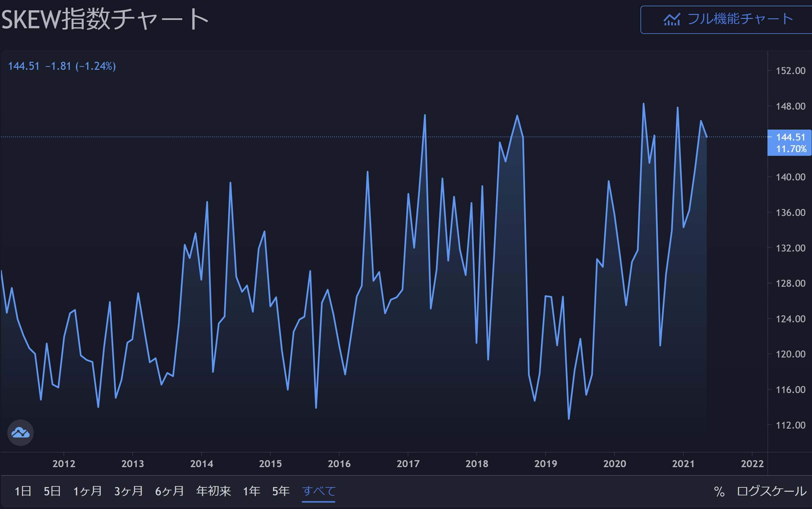Open the フル機能チャート full-featured chart
This screenshot has height=509, width=812.
coord(740,20)
